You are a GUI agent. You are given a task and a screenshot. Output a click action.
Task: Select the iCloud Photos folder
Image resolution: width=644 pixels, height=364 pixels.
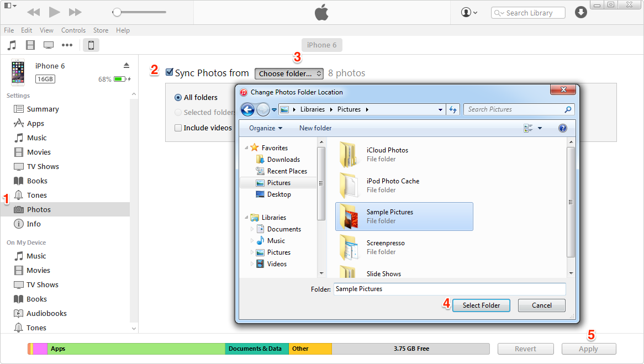tap(404, 155)
